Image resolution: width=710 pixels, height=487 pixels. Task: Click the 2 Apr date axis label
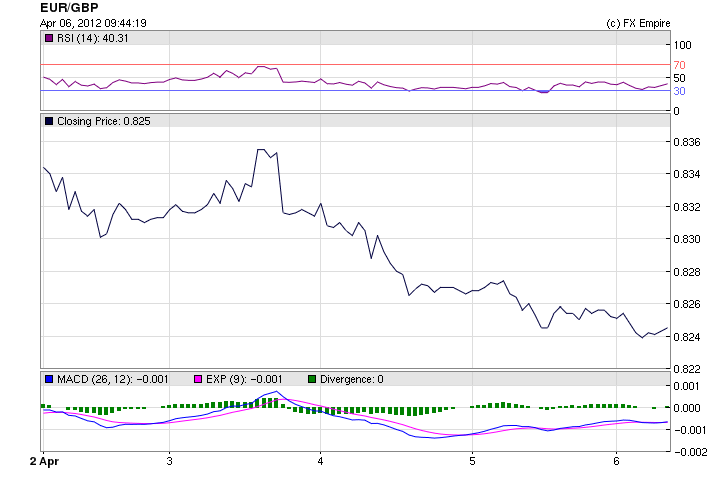pyautogui.click(x=43, y=461)
